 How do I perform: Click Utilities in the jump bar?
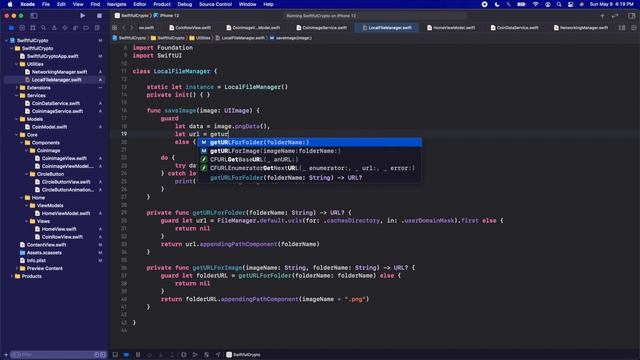click(200, 38)
